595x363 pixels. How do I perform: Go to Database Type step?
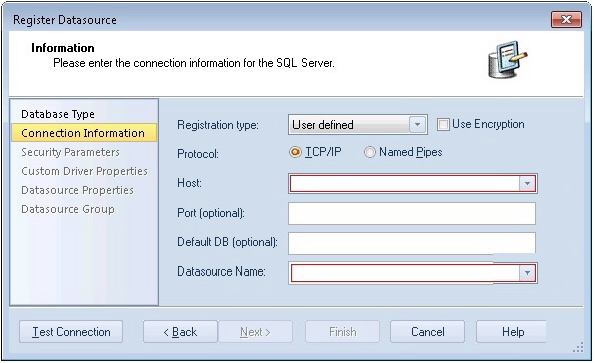[x=58, y=114]
